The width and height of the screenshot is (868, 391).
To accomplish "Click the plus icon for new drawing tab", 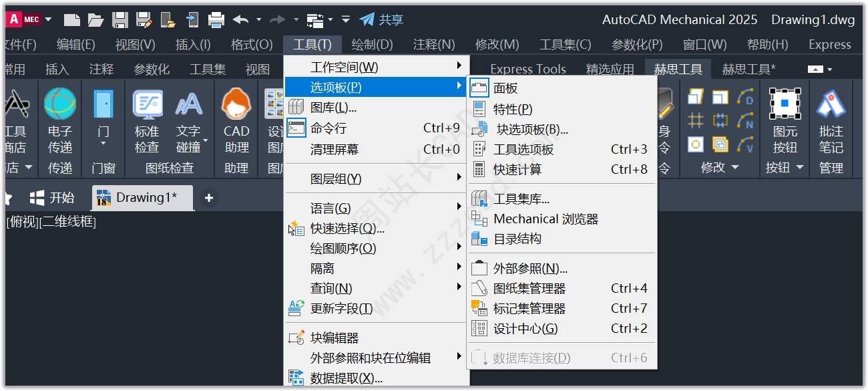I will pyautogui.click(x=209, y=198).
